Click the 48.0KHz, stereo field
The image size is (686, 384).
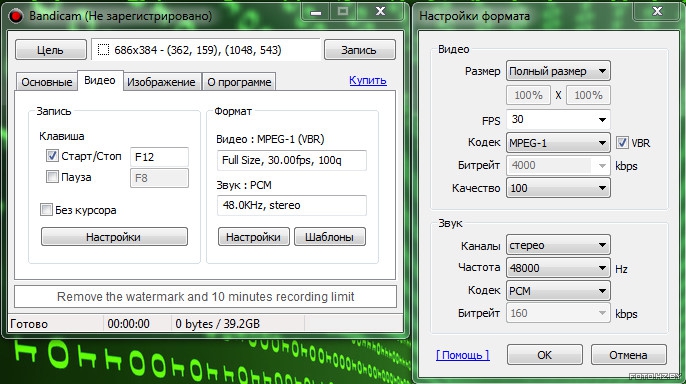(x=292, y=205)
